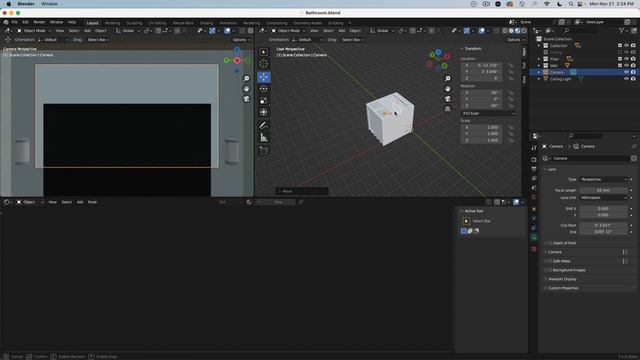Screen dimensions: 640x360
Task: Click pan hand icon in right viewport
Action: tap(447, 89)
